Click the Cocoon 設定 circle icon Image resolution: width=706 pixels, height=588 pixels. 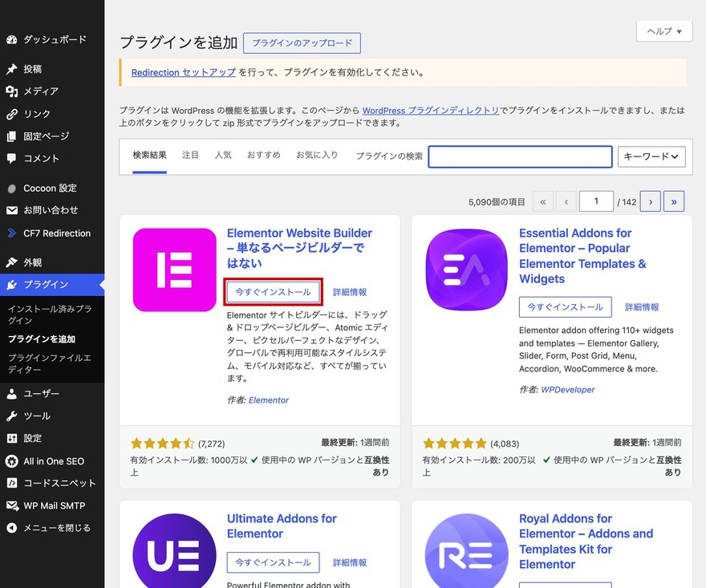(x=12, y=189)
